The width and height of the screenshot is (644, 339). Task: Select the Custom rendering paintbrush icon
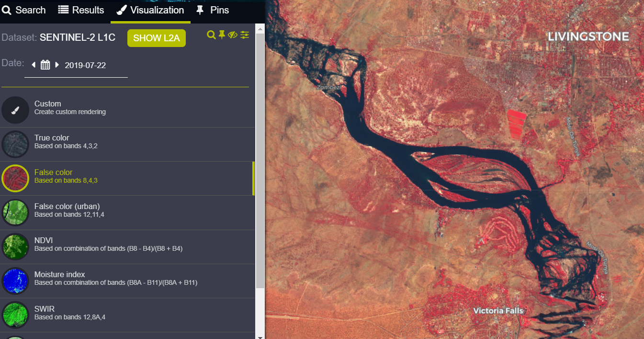pos(15,110)
